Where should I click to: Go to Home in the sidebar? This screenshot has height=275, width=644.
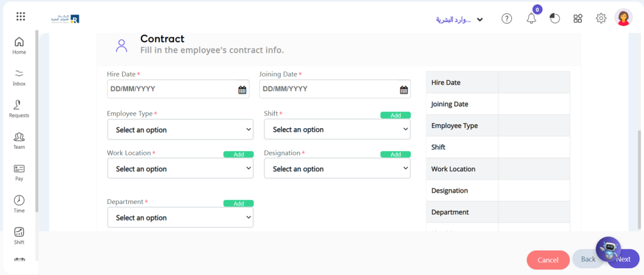(19, 46)
